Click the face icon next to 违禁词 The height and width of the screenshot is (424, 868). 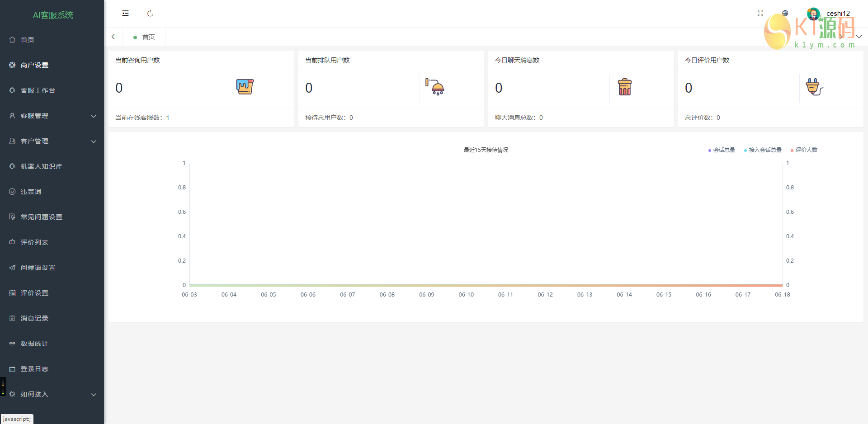pyautogui.click(x=12, y=192)
